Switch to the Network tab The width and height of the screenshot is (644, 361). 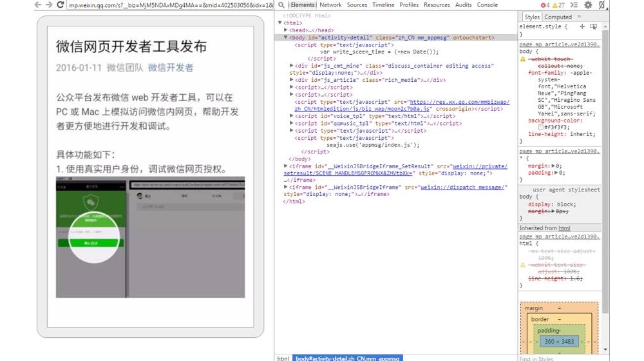330,5
